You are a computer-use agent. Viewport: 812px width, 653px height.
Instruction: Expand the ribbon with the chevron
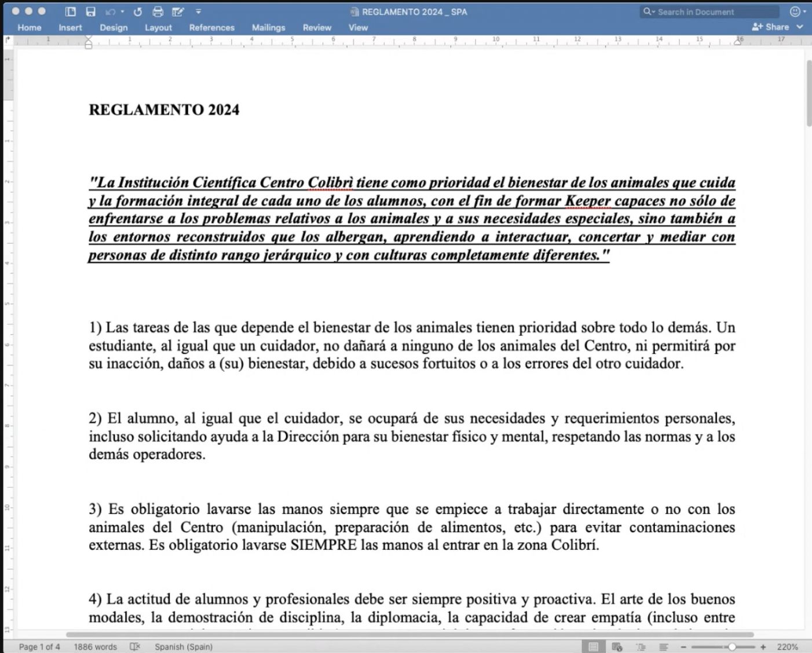(x=800, y=27)
